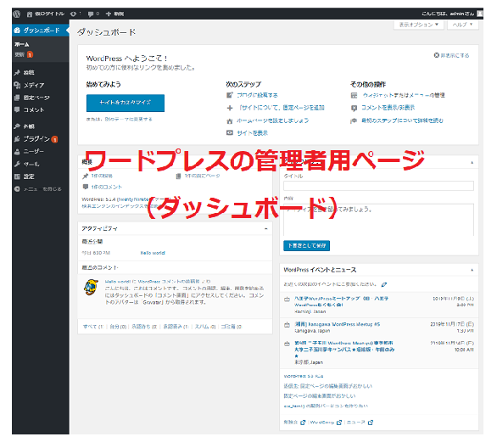The image size is (497, 448).
Task: Click the プラグイン update count badge
Action: pyautogui.click(x=55, y=139)
